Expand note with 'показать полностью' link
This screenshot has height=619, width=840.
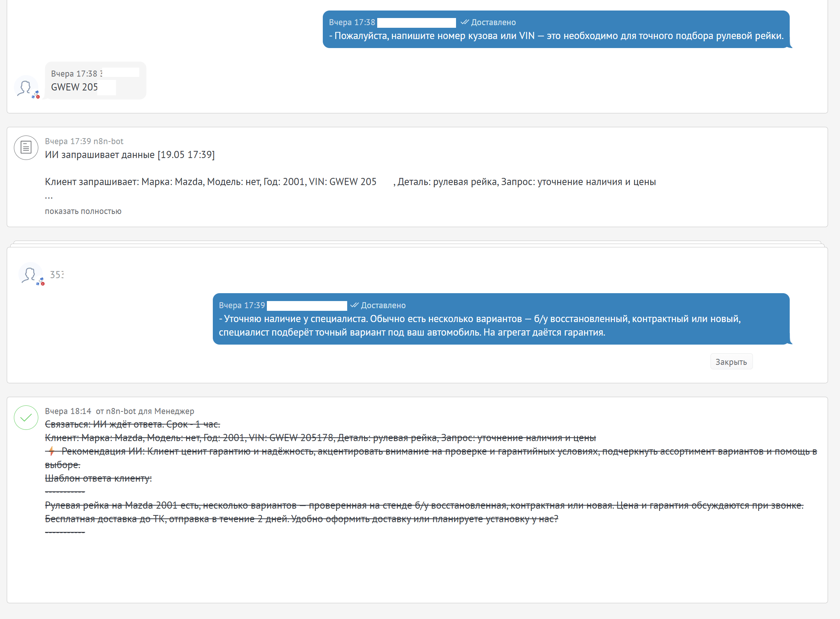[x=83, y=211]
